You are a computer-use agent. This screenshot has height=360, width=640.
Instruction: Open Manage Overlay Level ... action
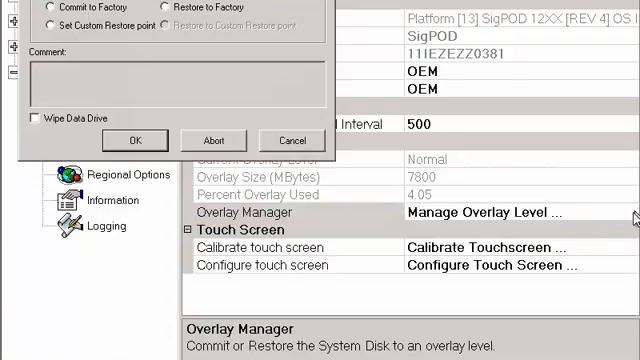[x=484, y=212]
